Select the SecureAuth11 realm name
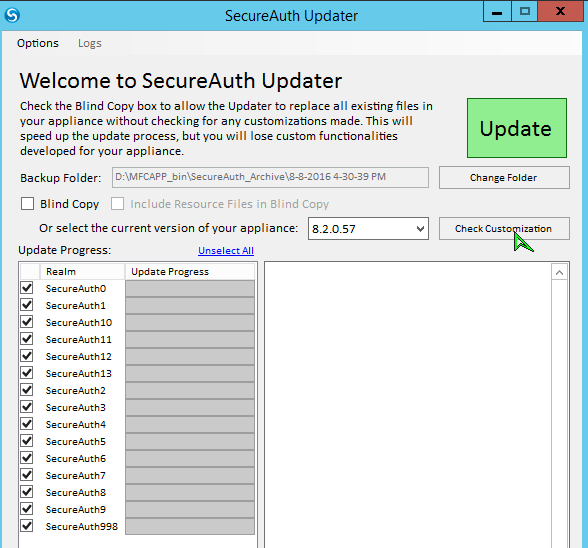The height and width of the screenshot is (548, 588). [79, 339]
